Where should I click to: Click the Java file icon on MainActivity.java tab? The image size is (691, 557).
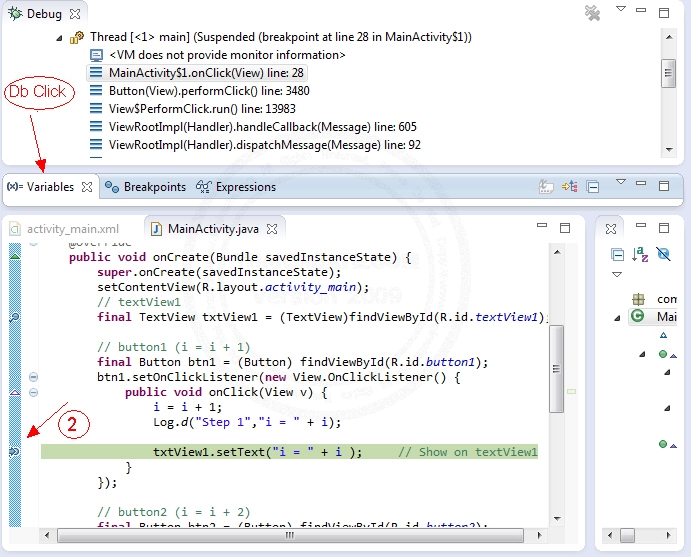(x=156, y=229)
